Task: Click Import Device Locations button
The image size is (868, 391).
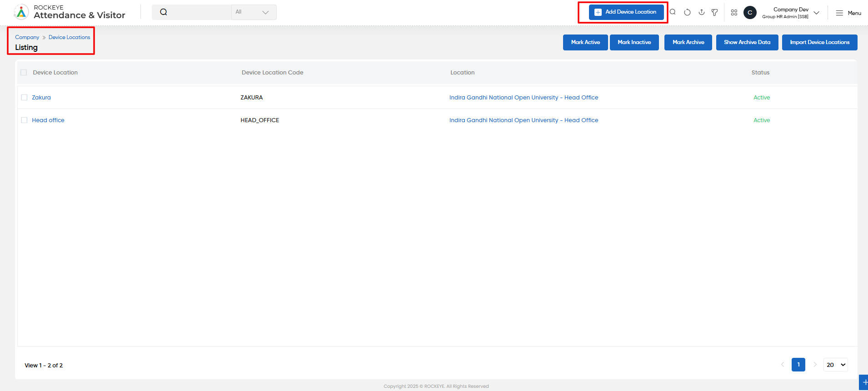Action: click(820, 42)
